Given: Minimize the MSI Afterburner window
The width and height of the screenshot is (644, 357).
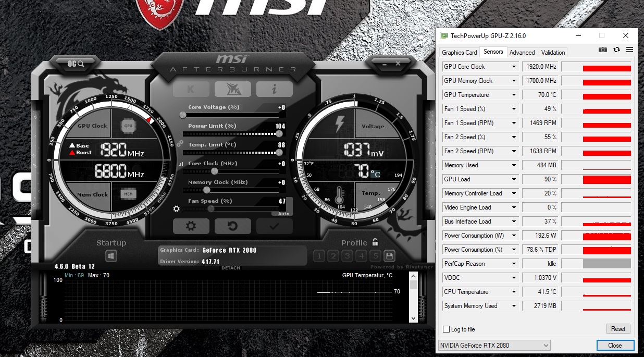Looking at the screenshot, I should point(385,63).
